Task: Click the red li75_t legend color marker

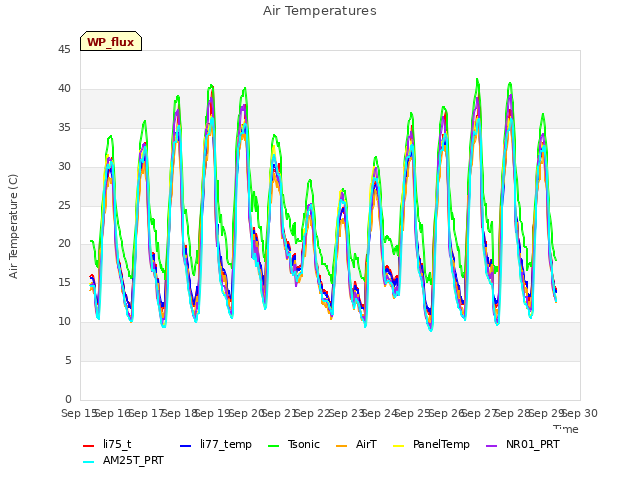Action: [89, 446]
